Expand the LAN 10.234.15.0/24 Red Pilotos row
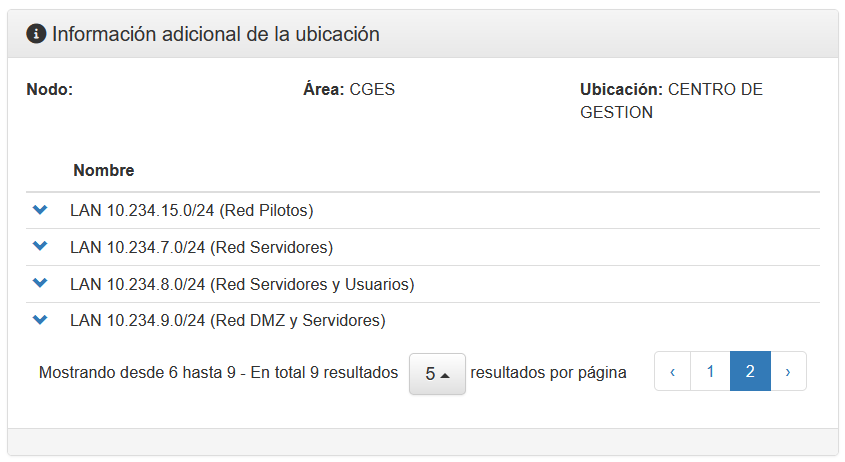 coord(40,210)
